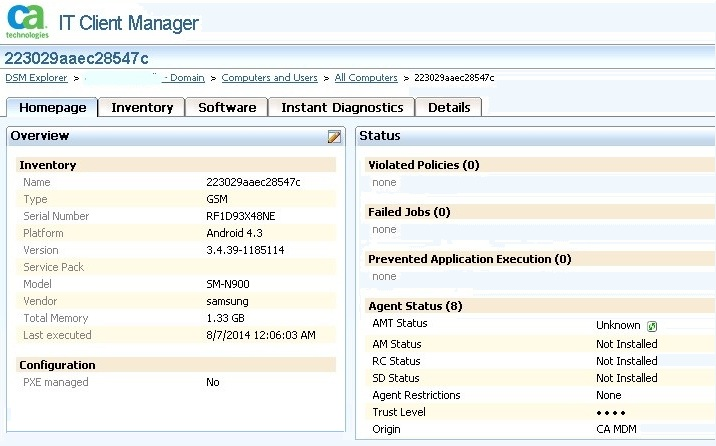Open the Details tab
The width and height of the screenshot is (716, 446).
pyautogui.click(x=449, y=107)
